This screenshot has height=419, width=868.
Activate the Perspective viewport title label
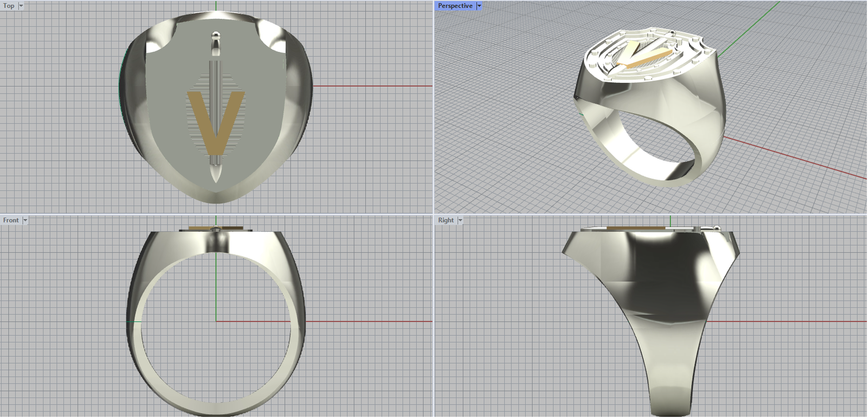pyautogui.click(x=455, y=6)
